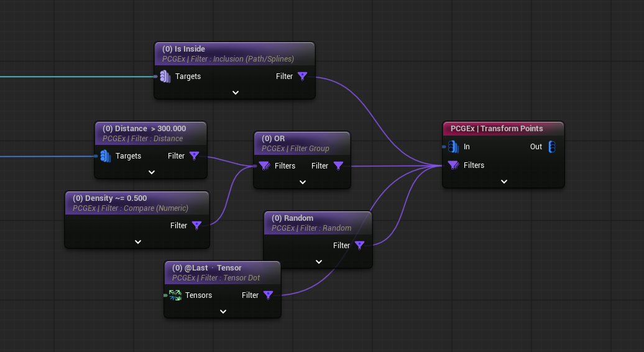Click the Filter output pin on Is Inside node
The width and height of the screenshot is (644, 352).
(x=303, y=76)
